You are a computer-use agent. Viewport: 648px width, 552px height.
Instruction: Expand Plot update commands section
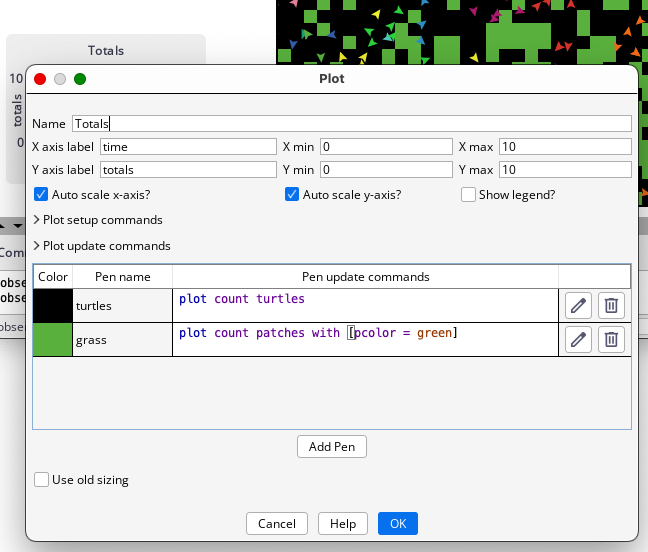102,246
